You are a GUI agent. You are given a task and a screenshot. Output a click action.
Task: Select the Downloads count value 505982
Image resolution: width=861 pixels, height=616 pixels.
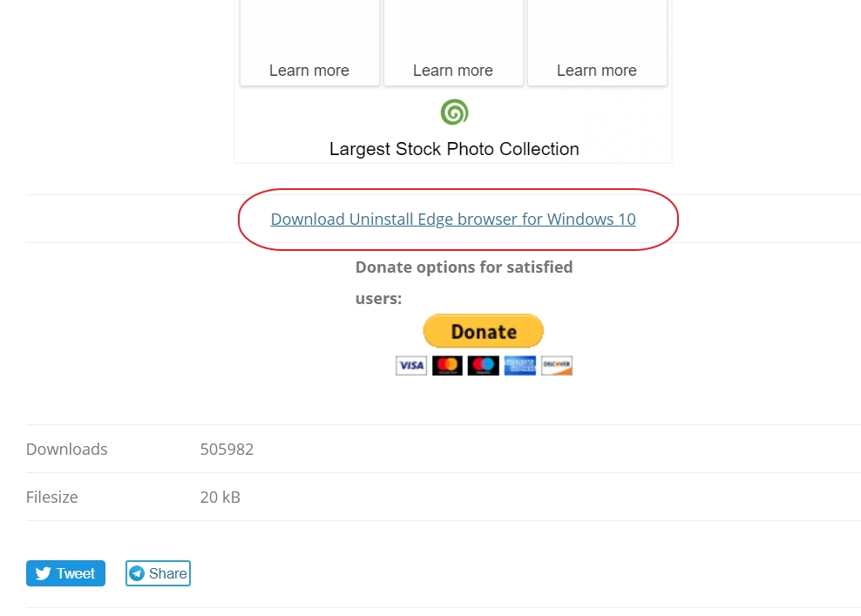click(x=227, y=449)
